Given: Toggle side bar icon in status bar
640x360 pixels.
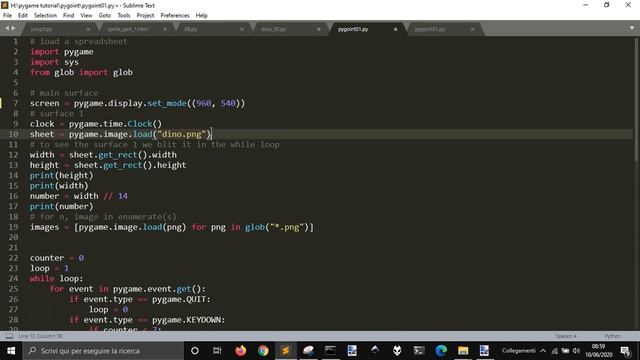Looking at the screenshot, I should (x=9, y=336).
